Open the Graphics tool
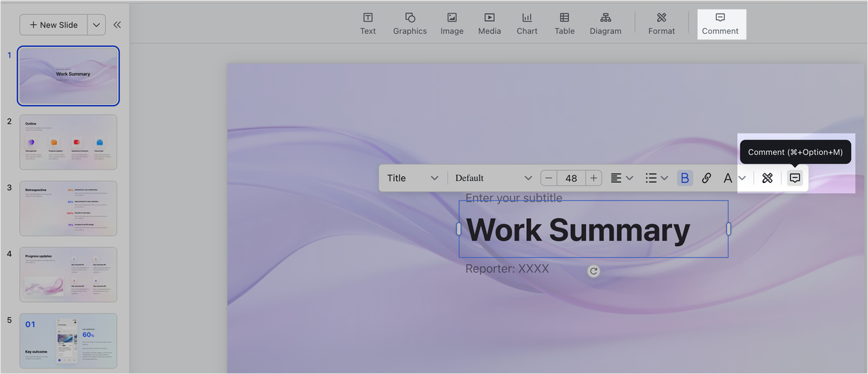The width and height of the screenshot is (868, 374). 410,24
